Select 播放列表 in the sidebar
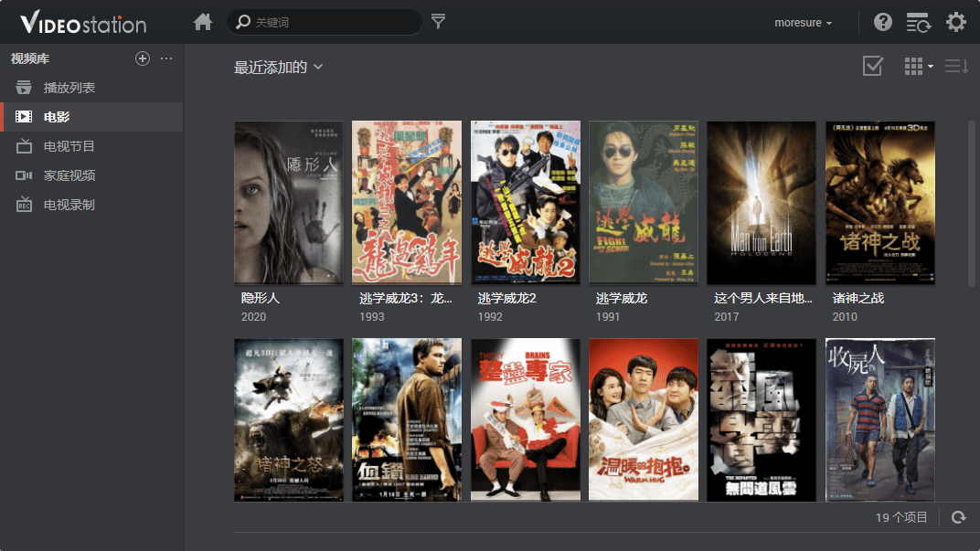 [69, 88]
